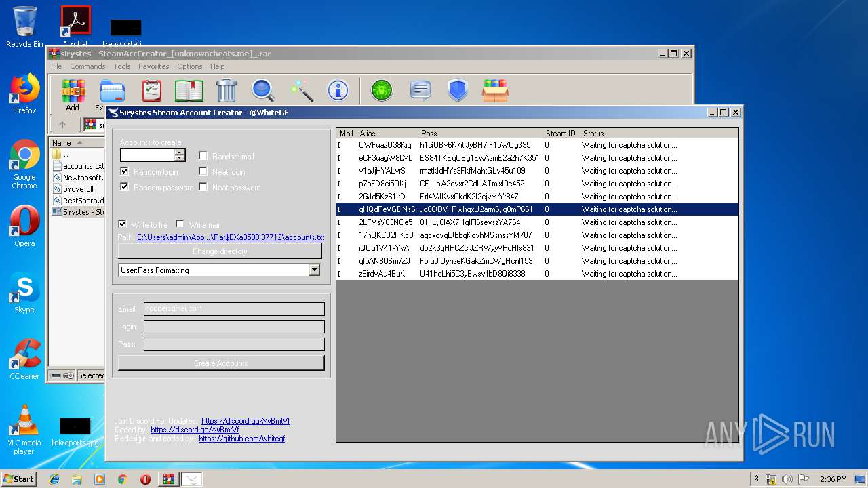
Task: Open Coded by discord link
Action: (x=195, y=430)
